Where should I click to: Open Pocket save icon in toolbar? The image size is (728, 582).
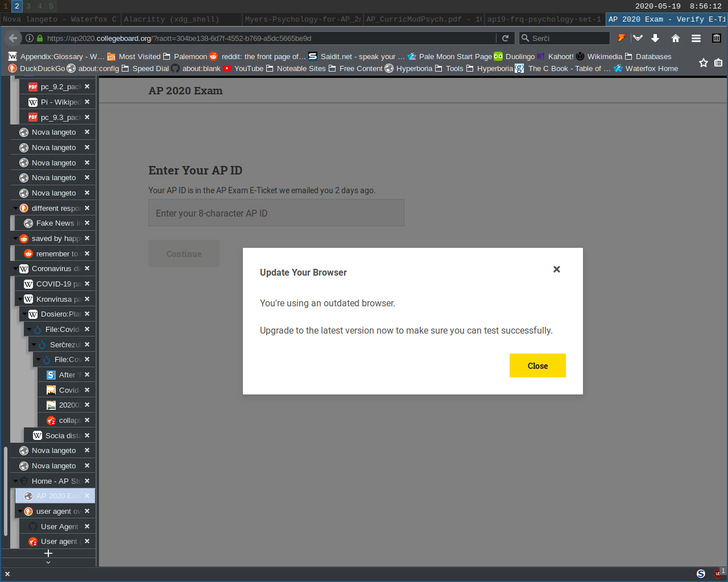click(x=638, y=38)
